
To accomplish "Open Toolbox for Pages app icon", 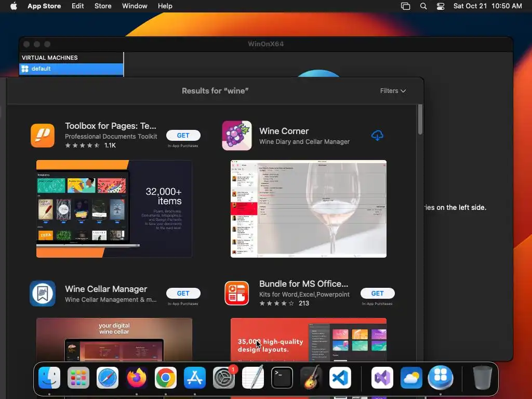I will point(43,136).
